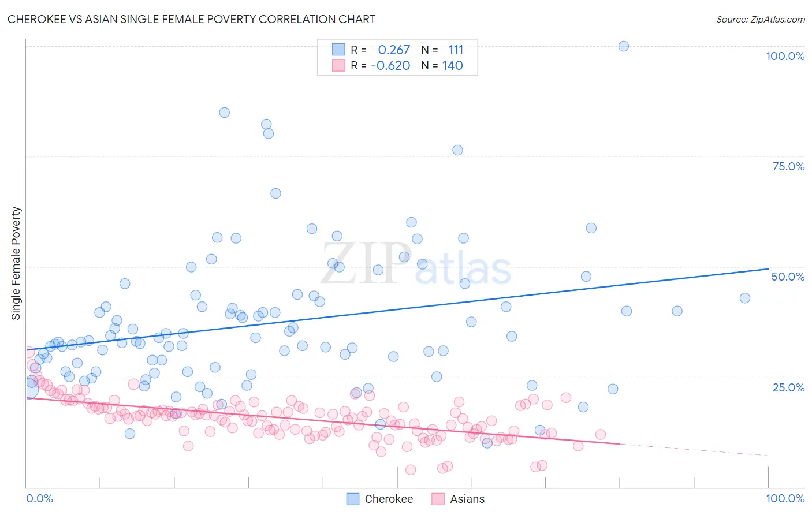Select the Asians legend label
This screenshot has height=515, width=812.
[x=467, y=499]
